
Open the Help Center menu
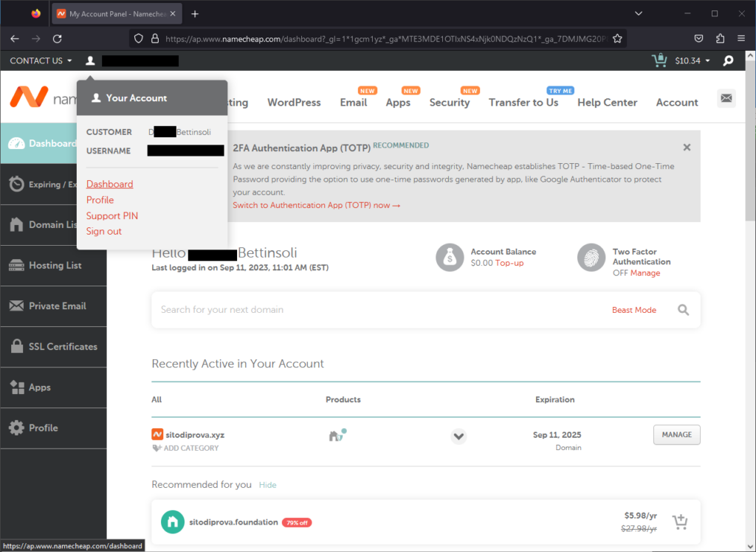(608, 102)
